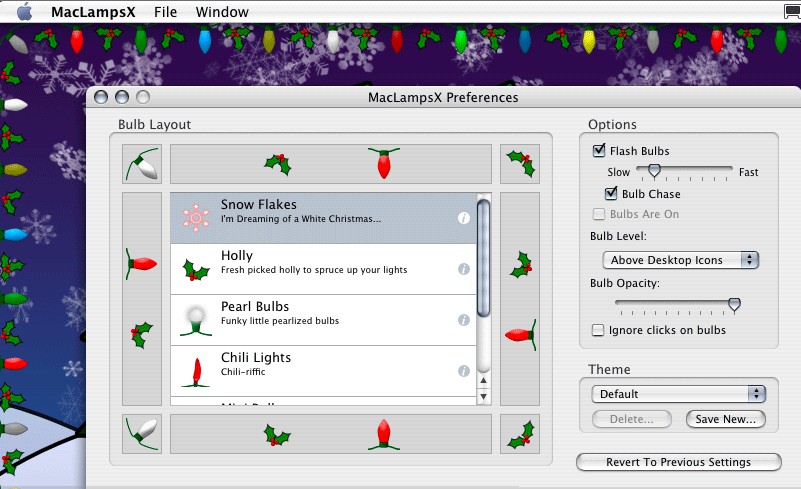Open the Window menu

(222, 12)
